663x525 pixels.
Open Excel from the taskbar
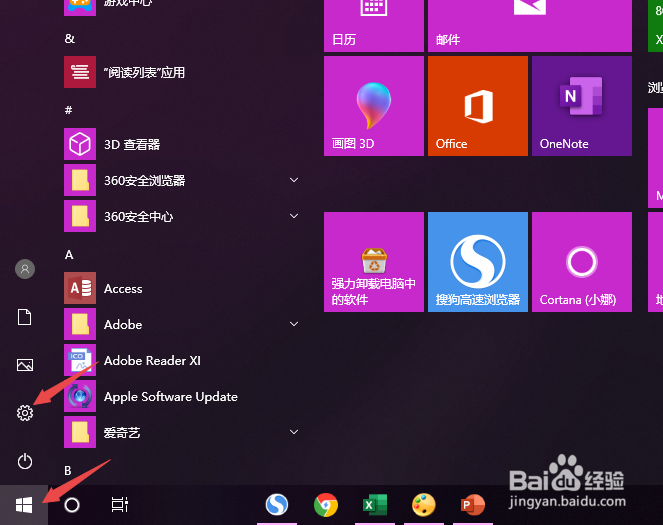click(375, 505)
